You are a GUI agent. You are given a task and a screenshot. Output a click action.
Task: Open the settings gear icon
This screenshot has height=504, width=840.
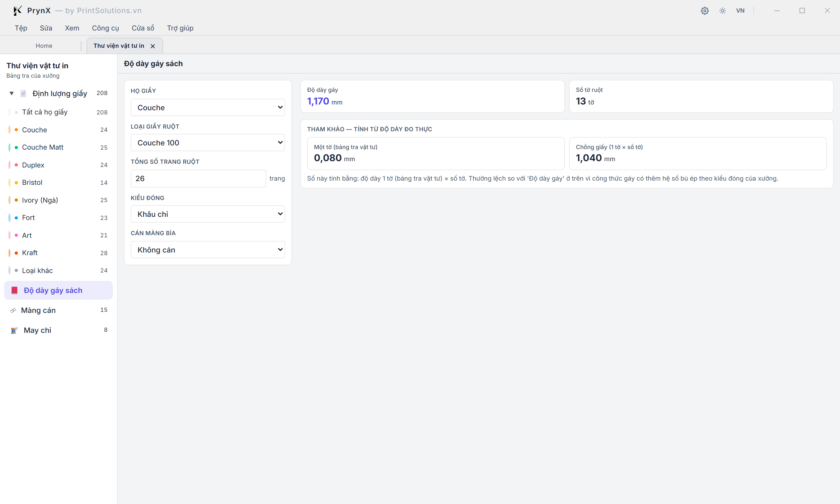coord(705,10)
